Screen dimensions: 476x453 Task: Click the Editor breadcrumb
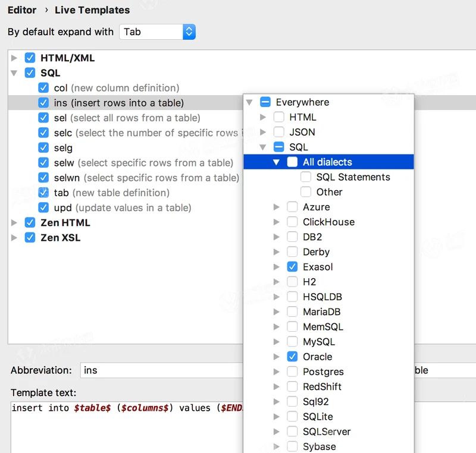coord(22,10)
